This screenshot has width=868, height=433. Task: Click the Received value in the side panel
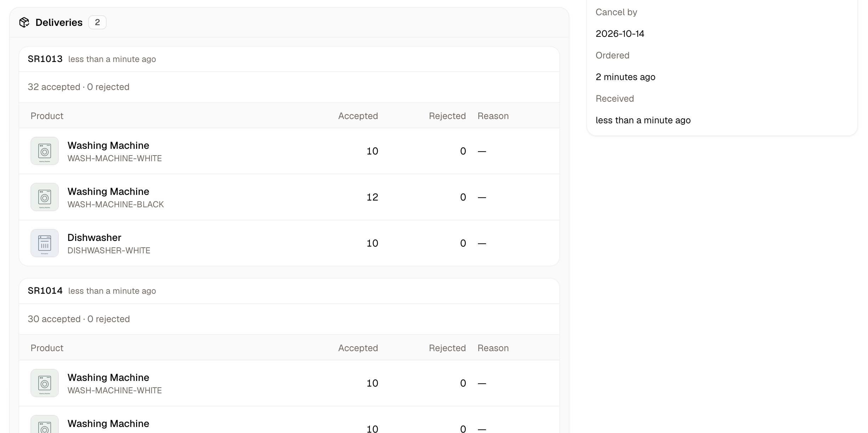(643, 120)
